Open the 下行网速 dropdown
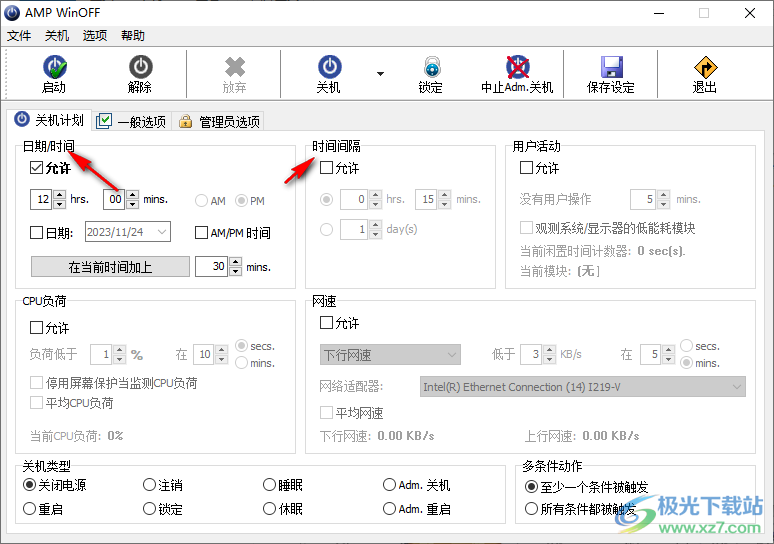 click(x=390, y=354)
